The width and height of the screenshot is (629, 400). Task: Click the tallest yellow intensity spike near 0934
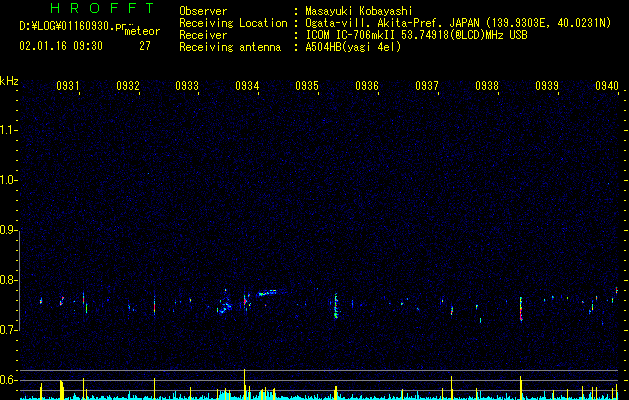click(x=244, y=384)
